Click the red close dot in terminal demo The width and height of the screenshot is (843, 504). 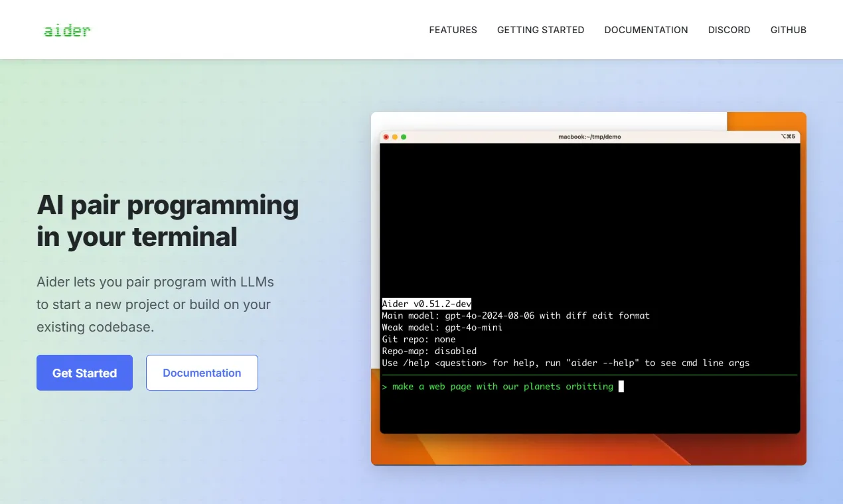pyautogui.click(x=386, y=137)
